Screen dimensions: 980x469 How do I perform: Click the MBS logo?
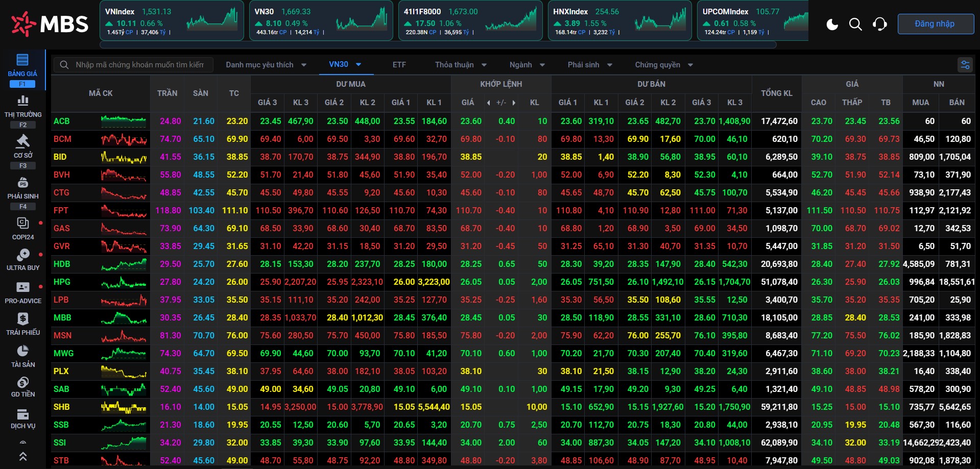point(50,24)
